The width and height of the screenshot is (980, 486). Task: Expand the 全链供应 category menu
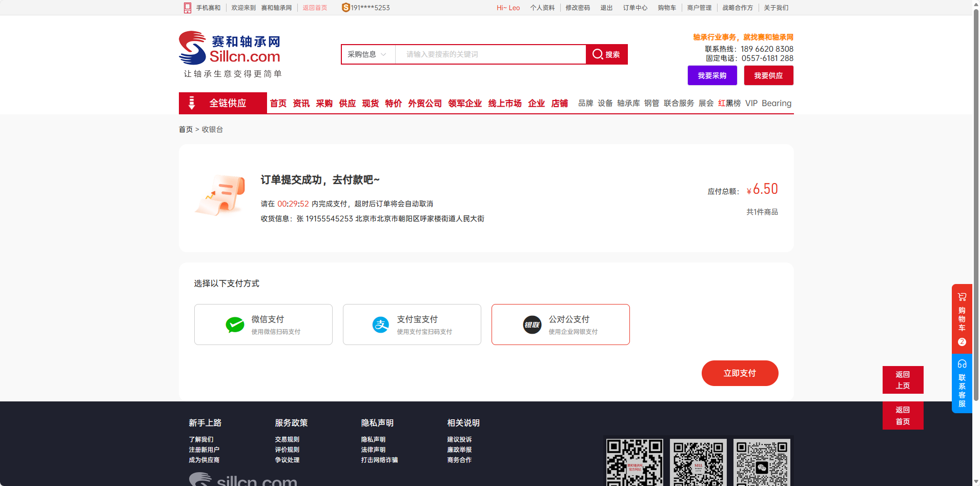pos(223,103)
